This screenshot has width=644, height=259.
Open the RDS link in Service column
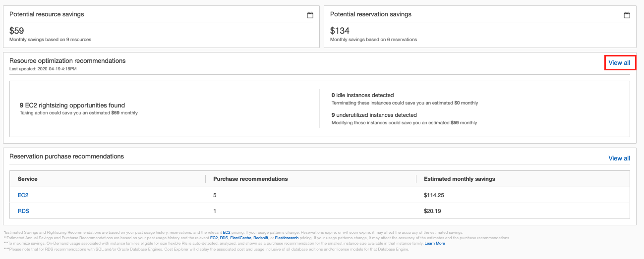[x=23, y=211]
